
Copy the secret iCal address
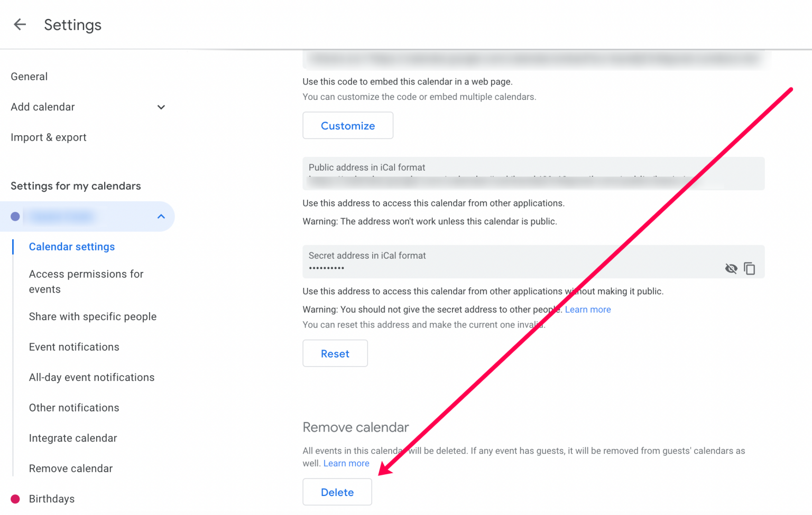750,268
